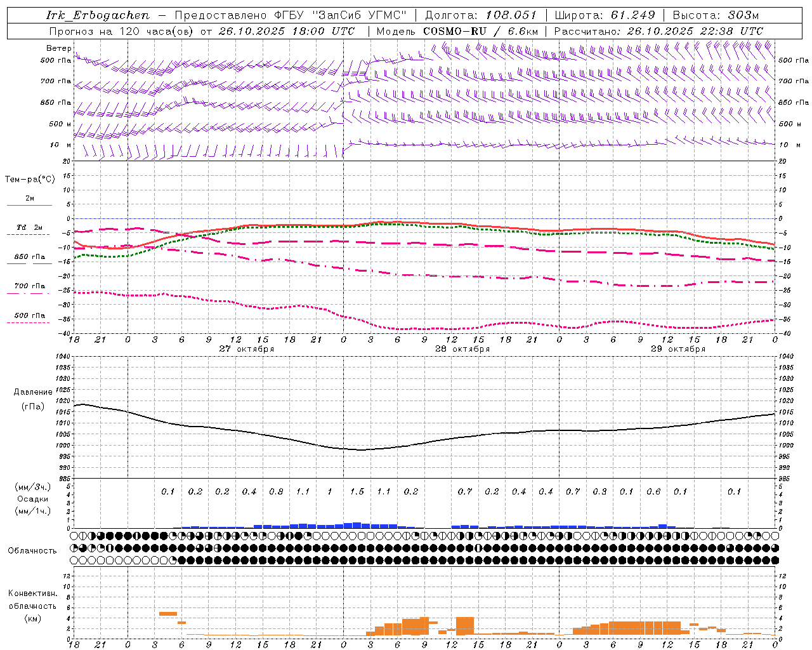The width and height of the screenshot is (812, 650).
Task: Click the latitude value 'Широта: 61.249'
Action: coord(605,15)
